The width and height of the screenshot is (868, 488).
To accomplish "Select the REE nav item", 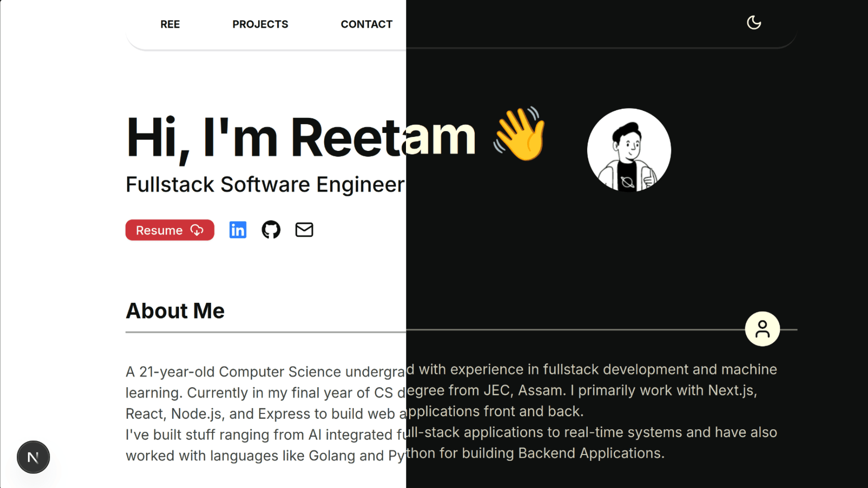I will (170, 24).
